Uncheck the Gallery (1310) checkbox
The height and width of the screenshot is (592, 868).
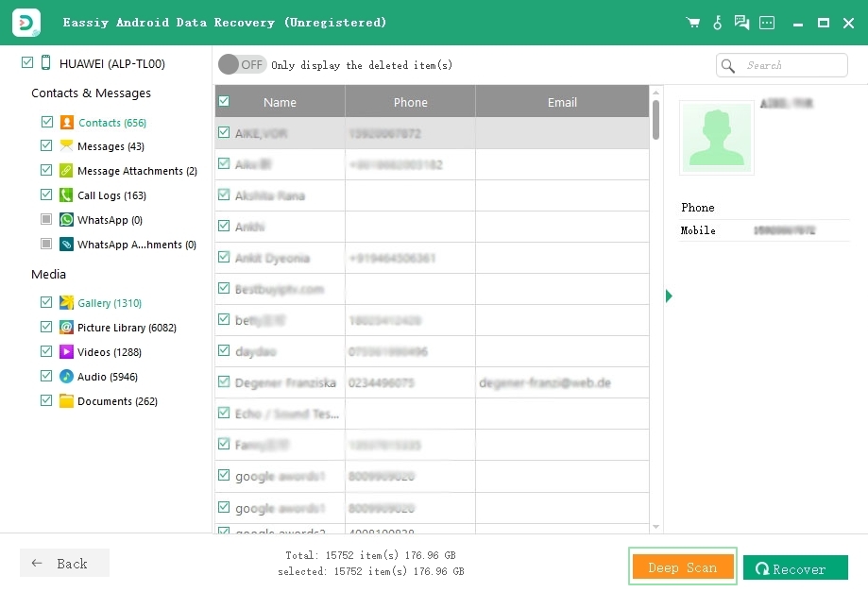[46, 302]
